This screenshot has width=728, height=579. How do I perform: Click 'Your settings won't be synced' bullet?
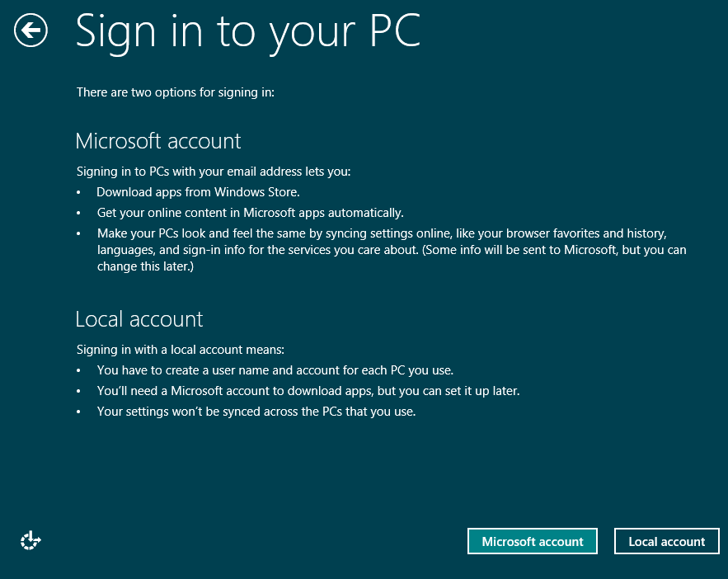[x=256, y=412]
